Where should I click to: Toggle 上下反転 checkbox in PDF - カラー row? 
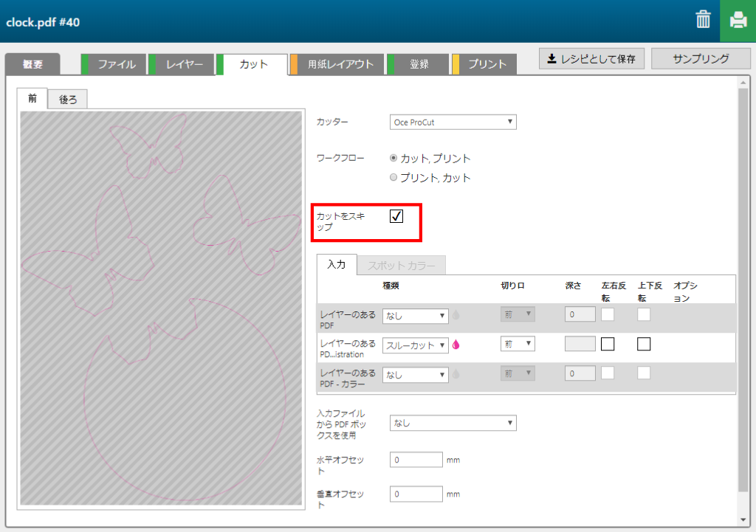[x=644, y=373]
